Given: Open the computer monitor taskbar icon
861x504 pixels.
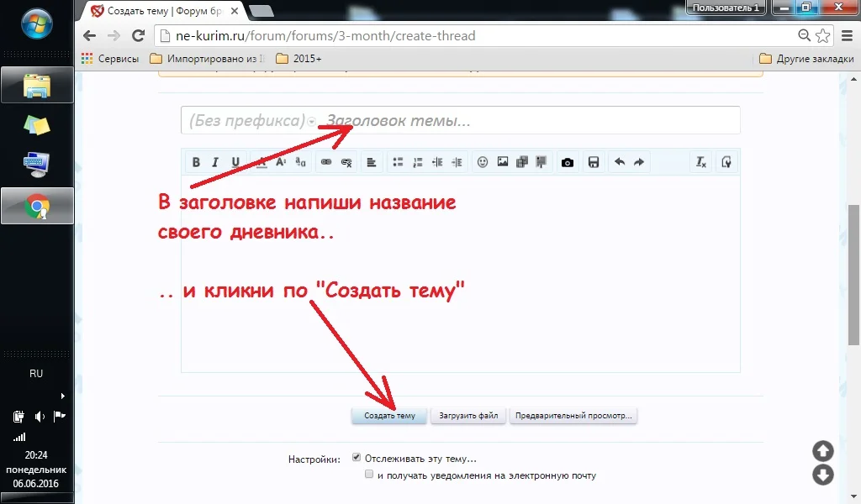Looking at the screenshot, I should [37, 165].
